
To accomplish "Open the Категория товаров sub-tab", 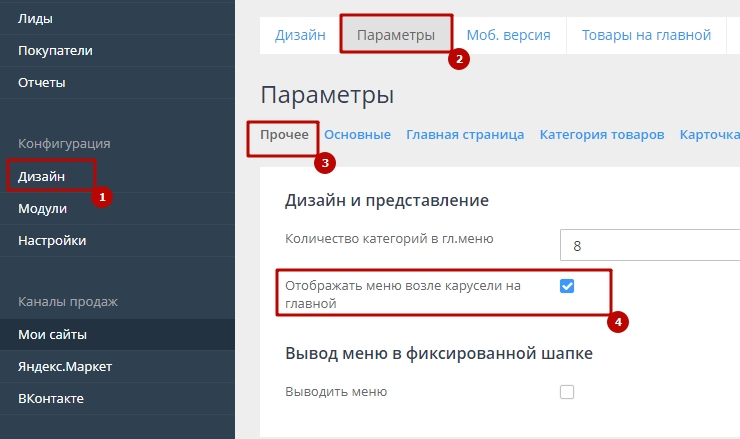I will click(602, 135).
